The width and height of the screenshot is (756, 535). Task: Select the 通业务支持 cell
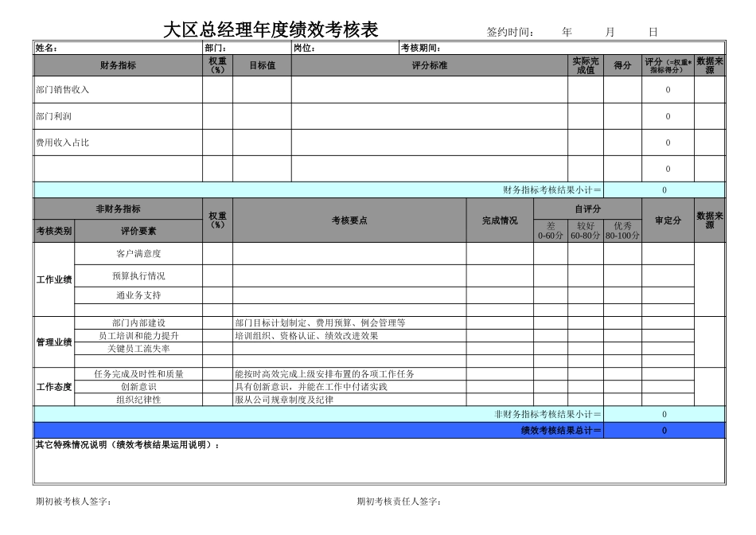pos(138,295)
